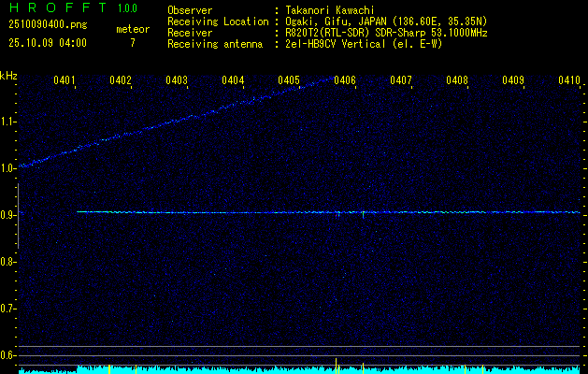Click receiver text R820T2(RTL-SDR) SDR-Sharp 53.1000MHz
588x374 pixels.
tap(386, 33)
